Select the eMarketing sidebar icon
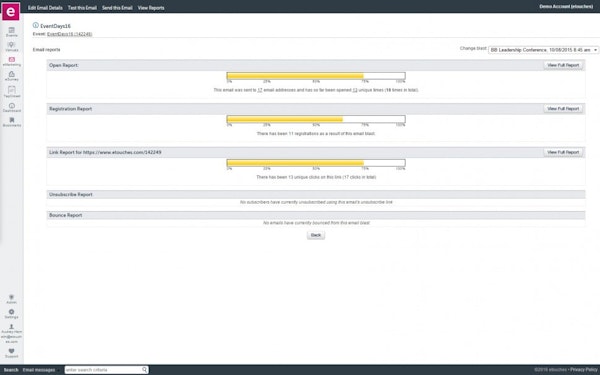 (x=11, y=60)
